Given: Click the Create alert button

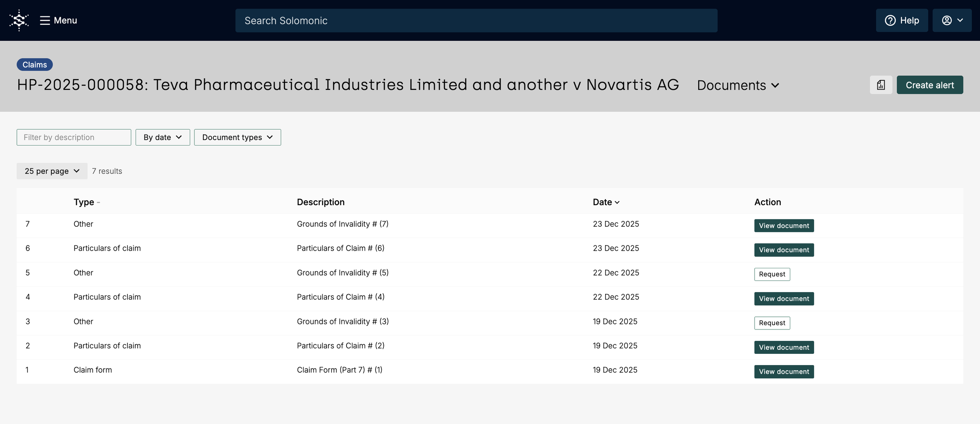Looking at the screenshot, I should pos(929,85).
